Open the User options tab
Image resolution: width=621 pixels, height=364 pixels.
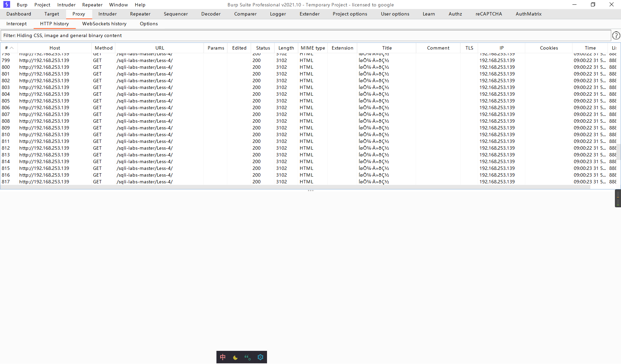(395, 14)
